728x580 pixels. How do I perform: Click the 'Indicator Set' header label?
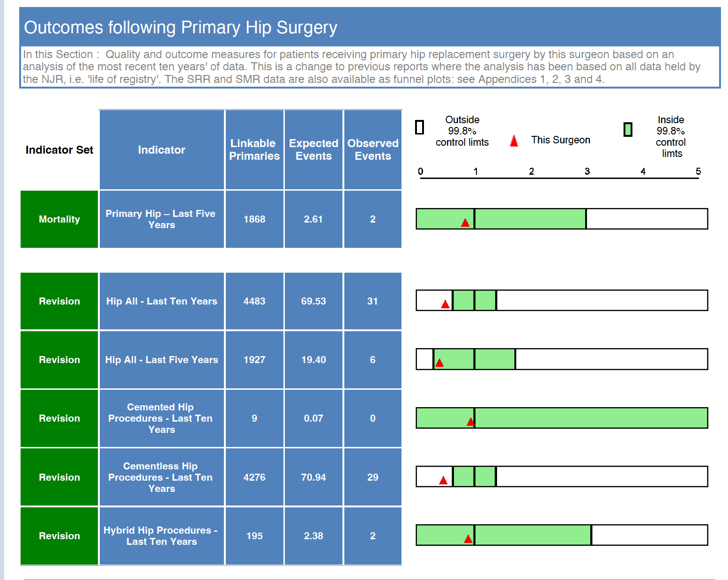point(59,150)
